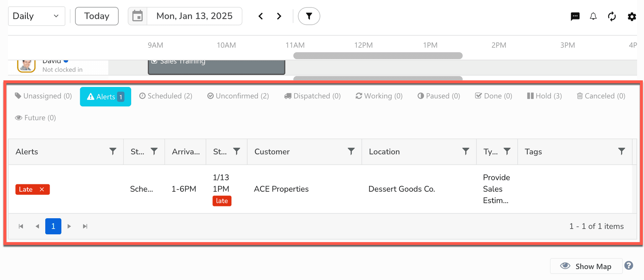Switch to the Scheduled (2) tab
Image resolution: width=644 pixels, height=280 pixels.
pyautogui.click(x=166, y=96)
